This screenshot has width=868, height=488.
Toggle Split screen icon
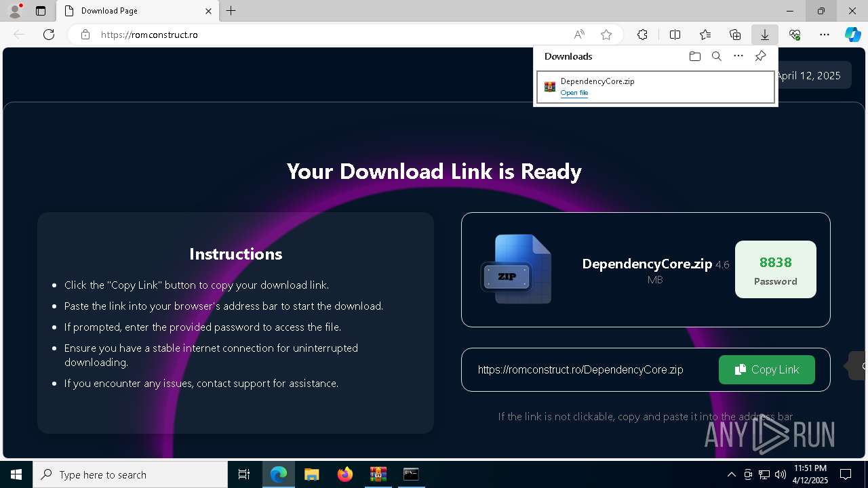tap(675, 35)
